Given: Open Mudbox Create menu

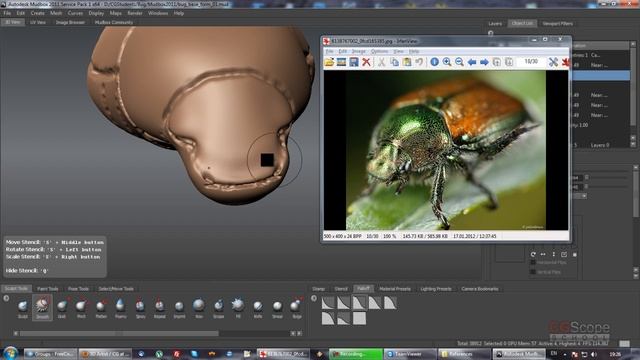Looking at the screenshot, I should coord(38,13).
